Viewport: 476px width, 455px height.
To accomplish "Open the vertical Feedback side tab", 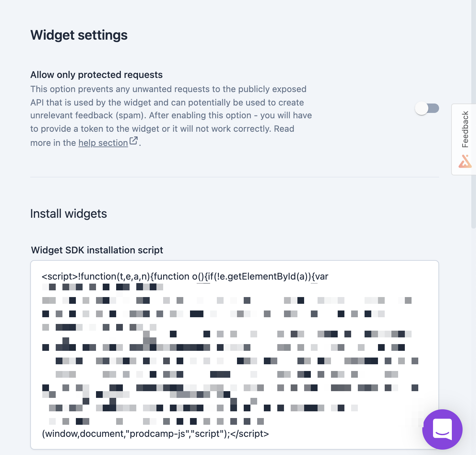I will tap(464, 139).
